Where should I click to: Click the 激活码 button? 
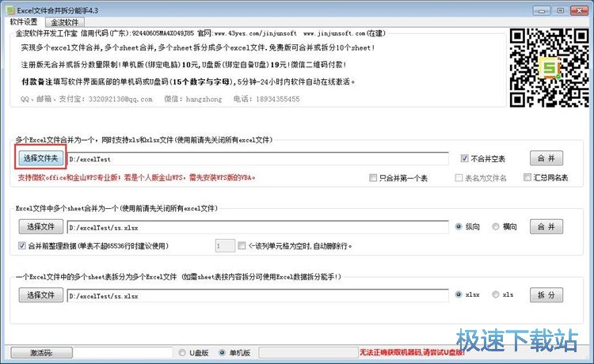click(41, 353)
